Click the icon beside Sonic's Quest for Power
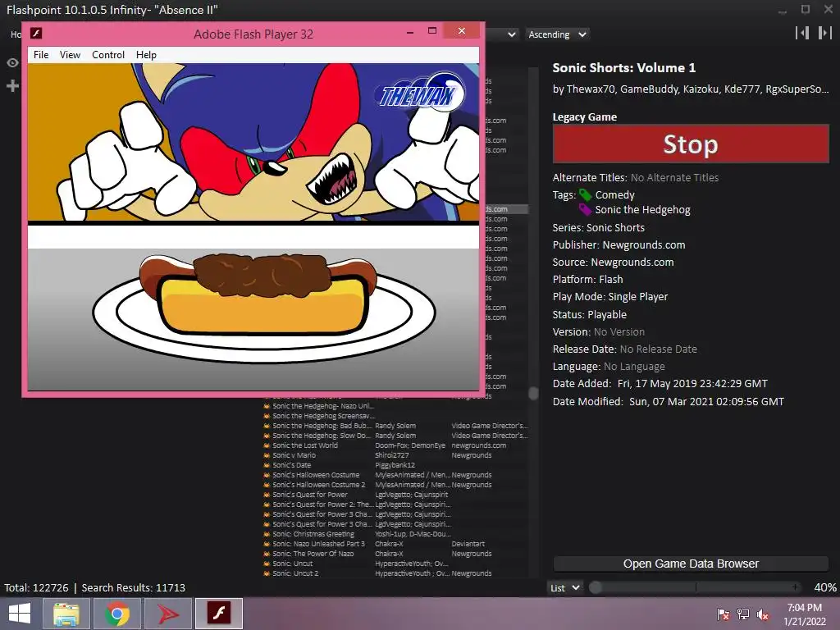The height and width of the screenshot is (630, 840). pyautogui.click(x=267, y=495)
